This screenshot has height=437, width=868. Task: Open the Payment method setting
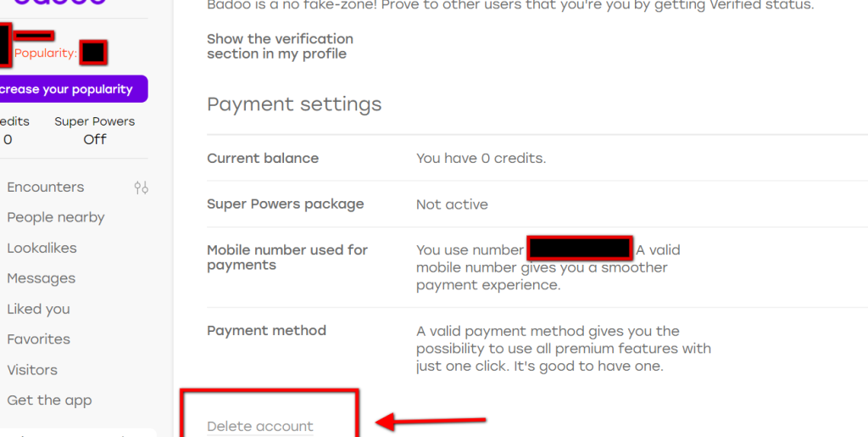(266, 331)
